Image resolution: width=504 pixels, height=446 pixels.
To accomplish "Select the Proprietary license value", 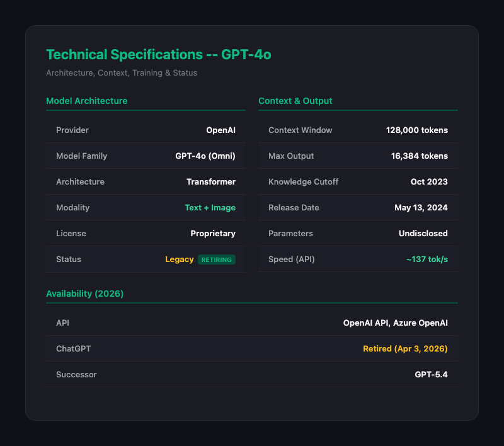I will [x=213, y=234].
